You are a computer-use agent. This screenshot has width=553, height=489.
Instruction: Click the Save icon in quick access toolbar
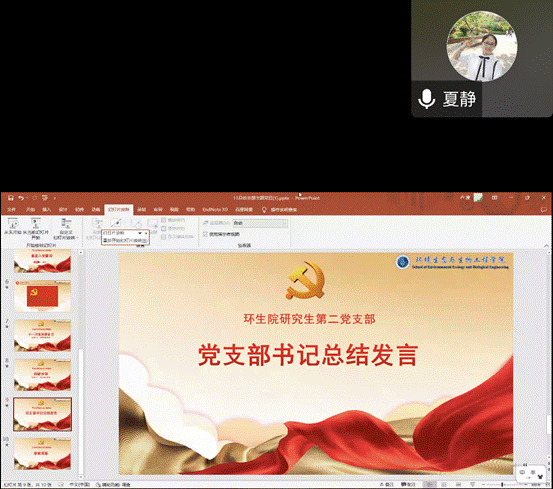tap(11, 198)
